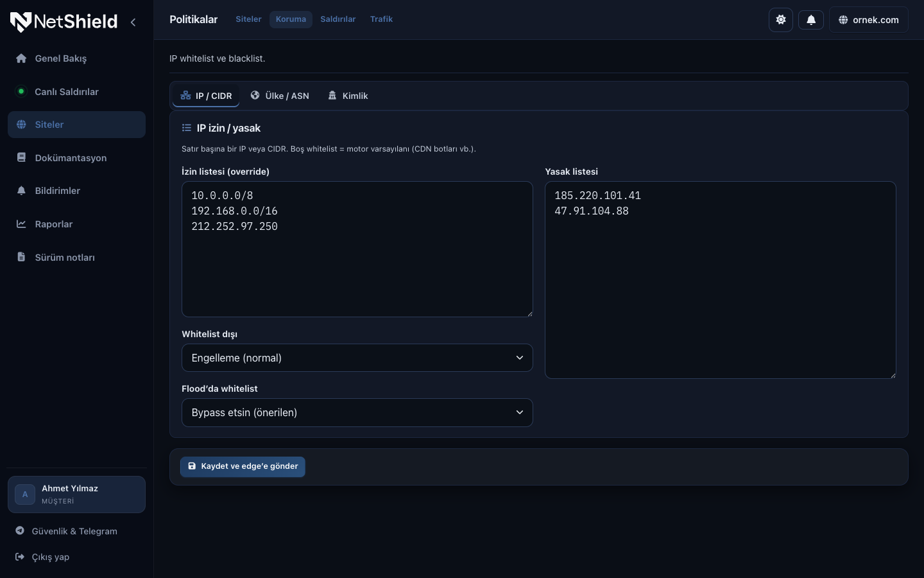The image size is (924, 578).
Task: Click the avatar letter A of Ahmet Yılmaz
Action: [25, 495]
